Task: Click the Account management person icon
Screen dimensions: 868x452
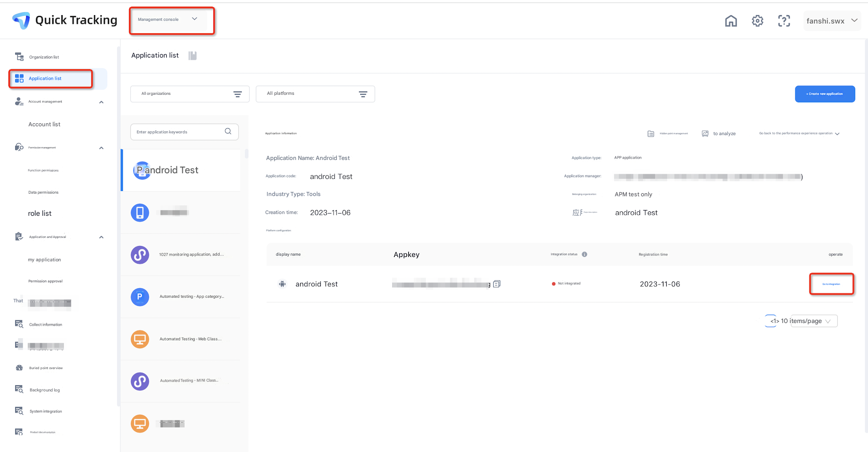Action: [x=19, y=101]
